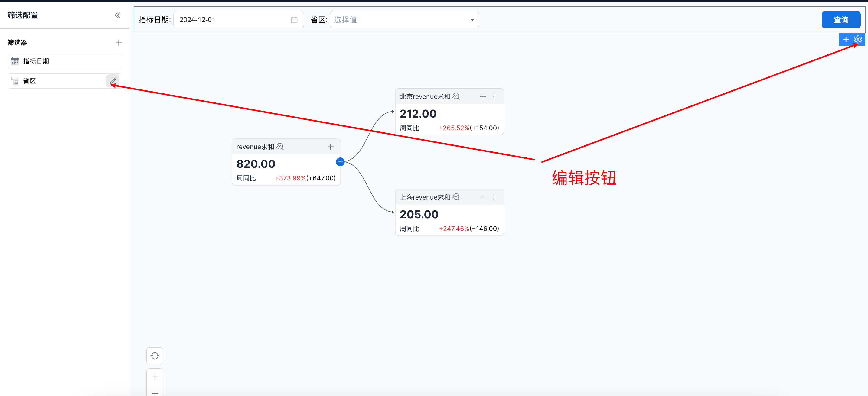
Task: Click the blue plus icon below 查询
Action: pyautogui.click(x=846, y=39)
